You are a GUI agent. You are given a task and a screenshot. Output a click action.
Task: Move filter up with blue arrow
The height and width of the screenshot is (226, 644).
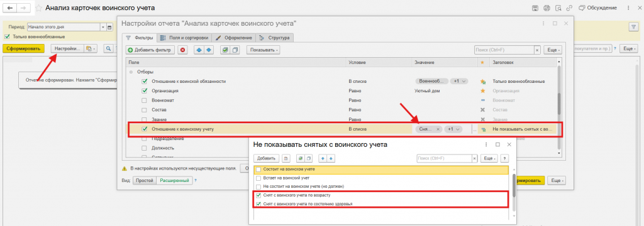pos(199,50)
